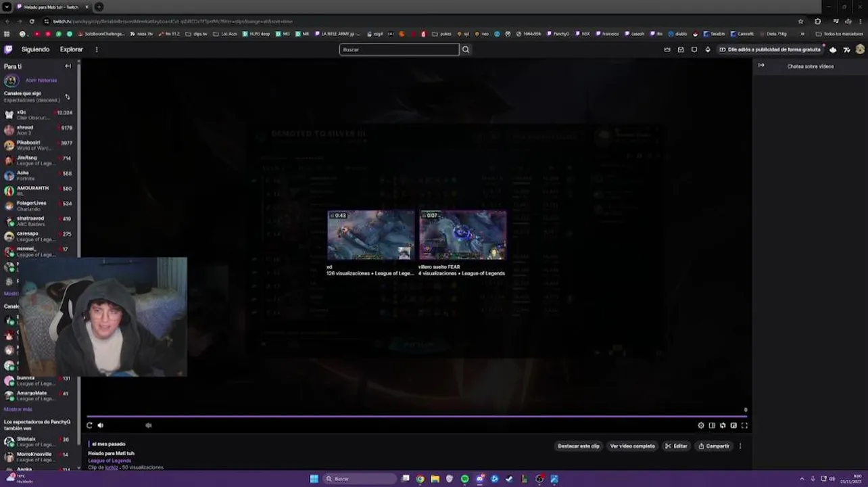Click the Compartir button
Viewport: 868px width, 487px height.
tap(714, 446)
